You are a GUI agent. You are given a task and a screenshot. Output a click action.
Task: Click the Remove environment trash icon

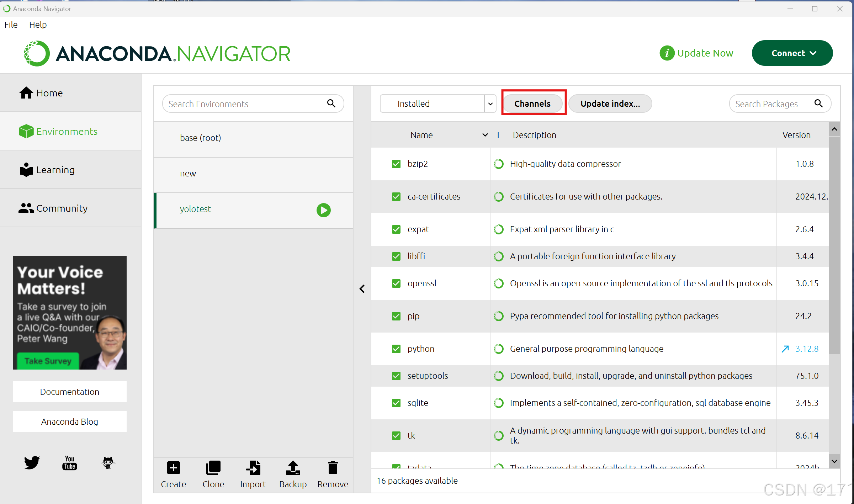(333, 468)
